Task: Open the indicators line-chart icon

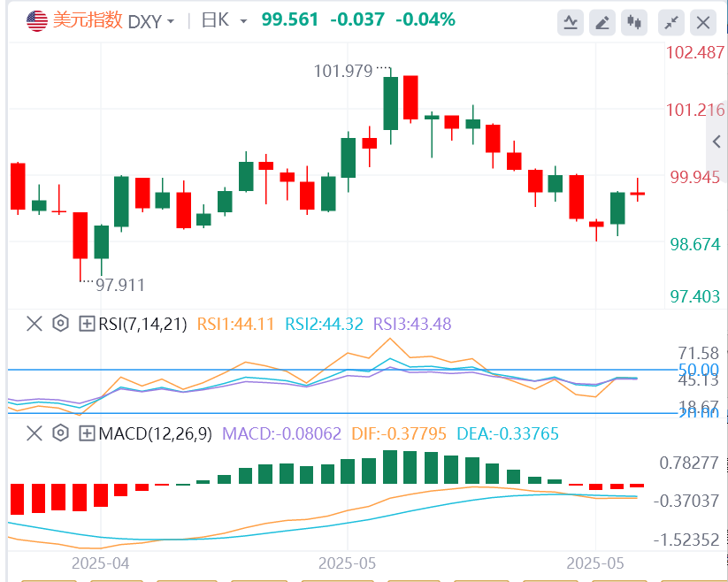Action: coord(572,22)
